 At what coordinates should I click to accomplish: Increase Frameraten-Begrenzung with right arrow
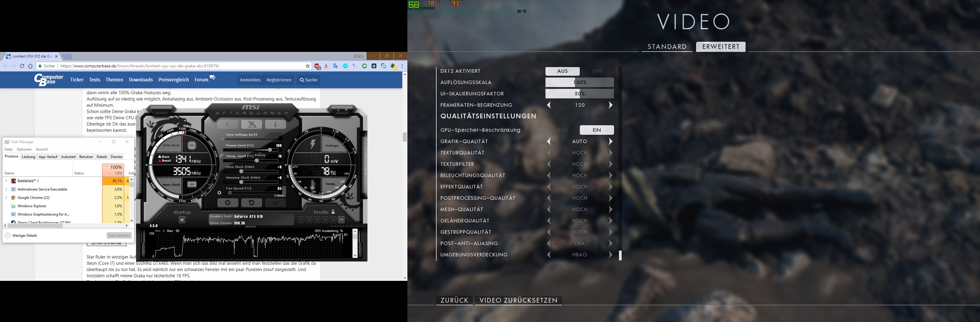click(610, 105)
